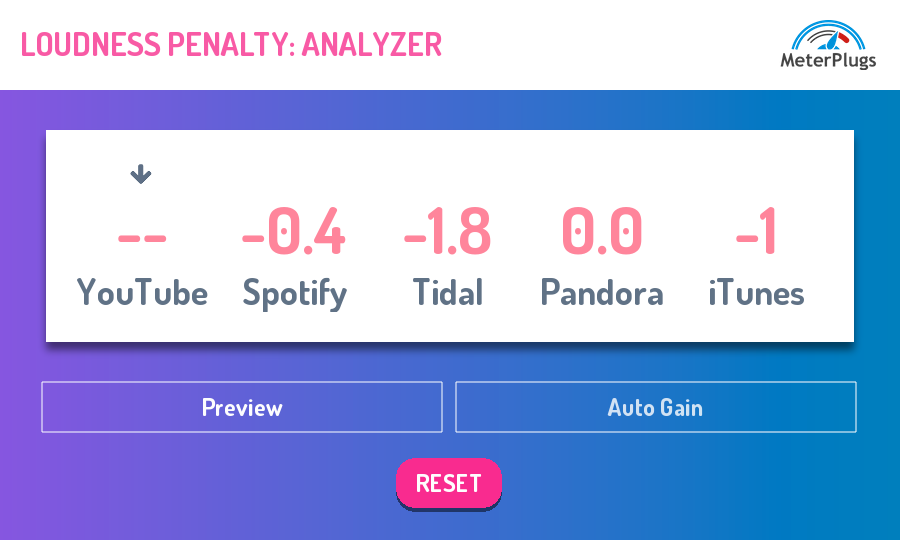Viewport: 900px width, 540px height.
Task: Click the word ANALYZER in the title
Action: 372,45
